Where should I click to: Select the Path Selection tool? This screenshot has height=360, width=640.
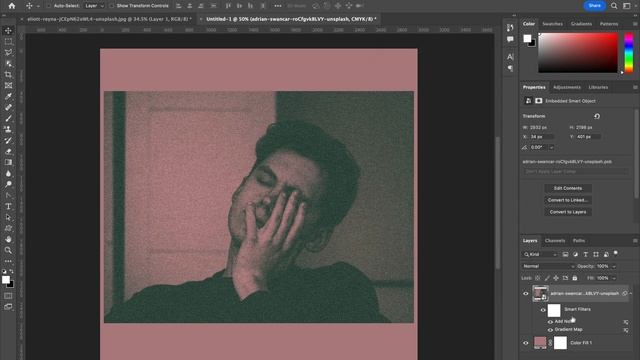point(8,218)
